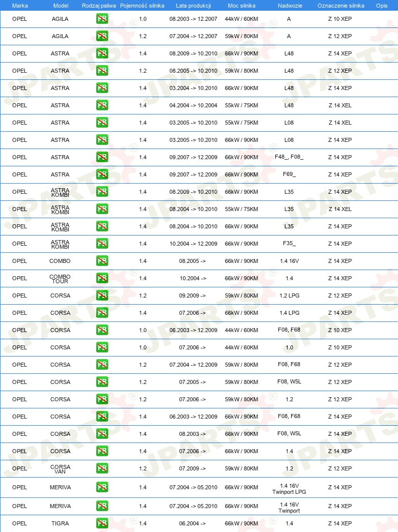Click fuel icon in COMBO TOUR row

point(102,278)
